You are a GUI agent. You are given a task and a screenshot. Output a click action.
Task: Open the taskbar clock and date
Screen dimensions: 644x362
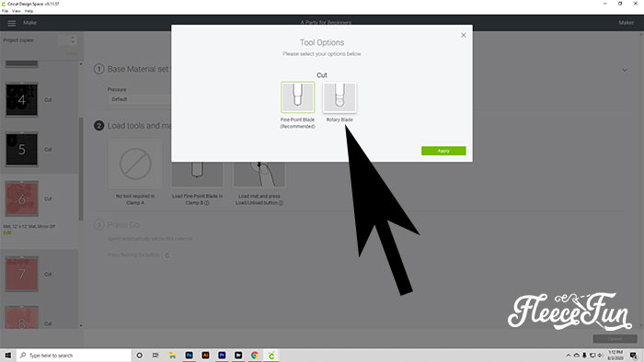click(615, 356)
